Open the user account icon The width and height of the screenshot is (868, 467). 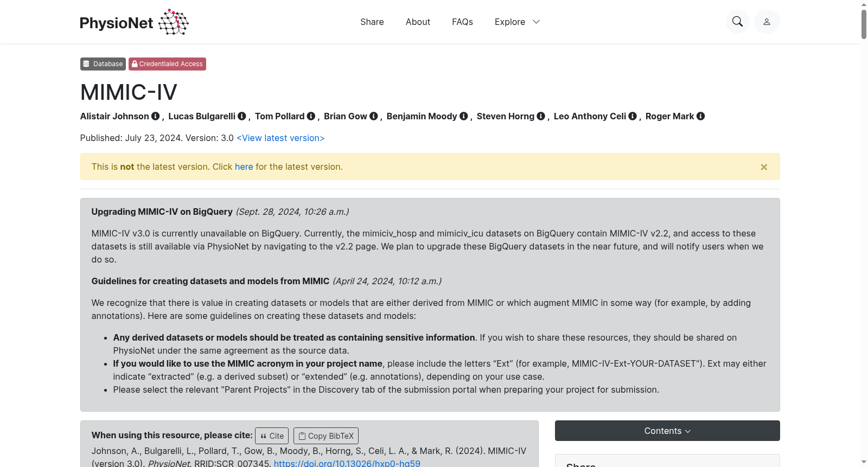click(767, 22)
